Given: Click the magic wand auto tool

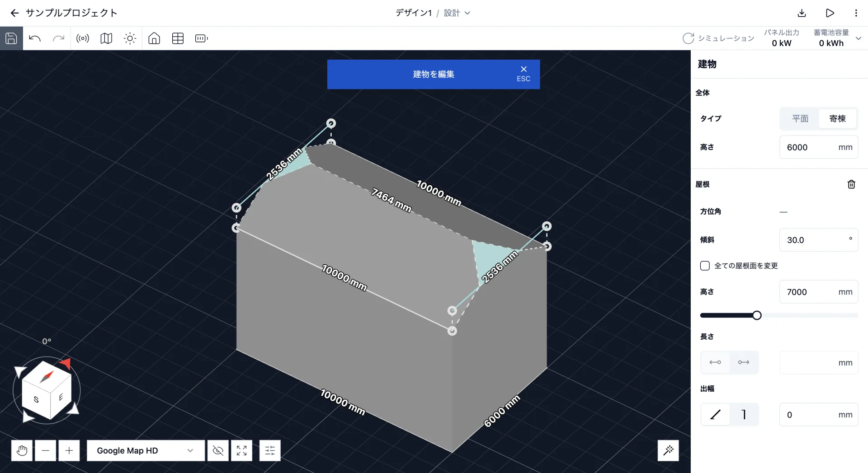Looking at the screenshot, I should point(668,450).
